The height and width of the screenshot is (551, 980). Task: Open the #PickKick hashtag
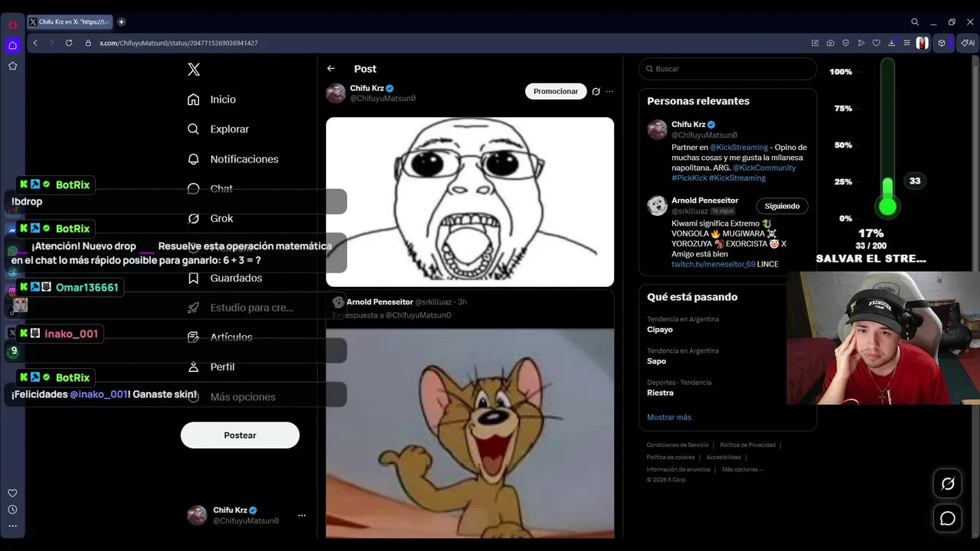(x=688, y=178)
